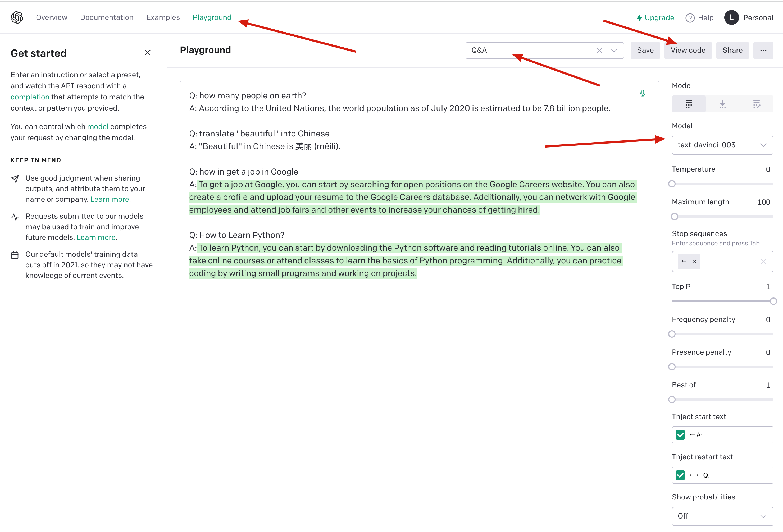
Task: Open the Show probabilities dropdown
Action: pyautogui.click(x=722, y=516)
